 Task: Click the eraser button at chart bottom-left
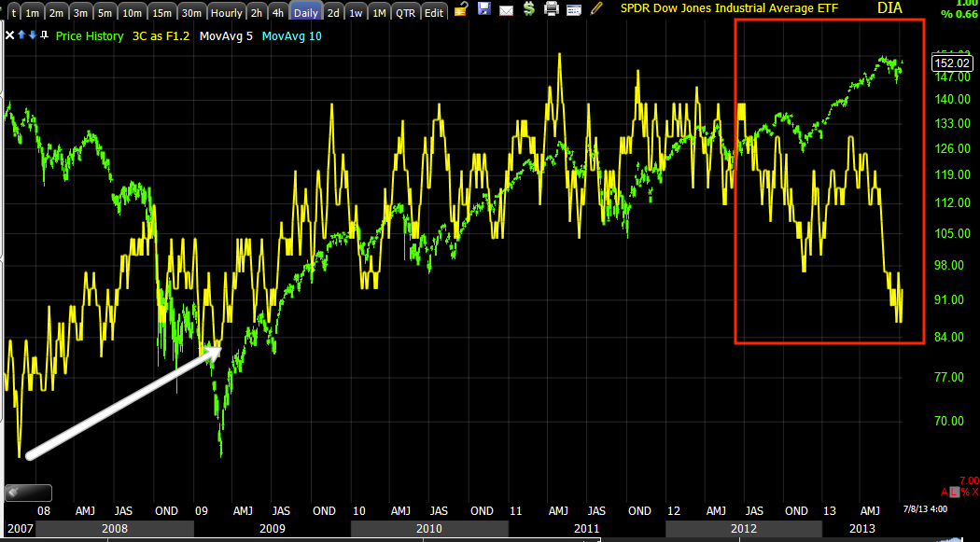28,493
